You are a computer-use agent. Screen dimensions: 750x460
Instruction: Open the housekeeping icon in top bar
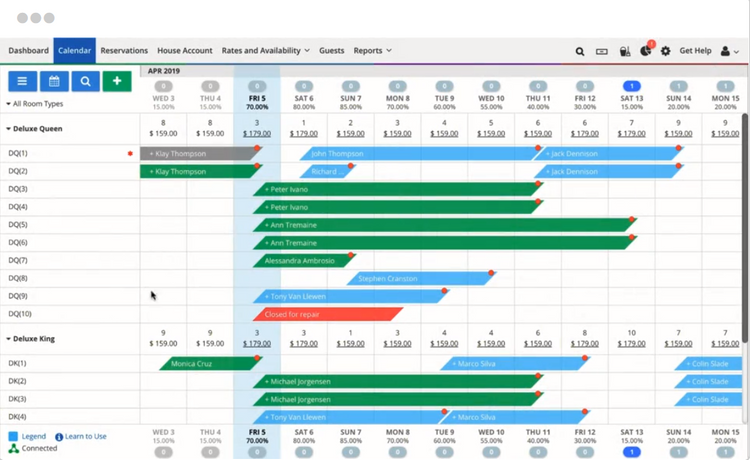point(625,51)
